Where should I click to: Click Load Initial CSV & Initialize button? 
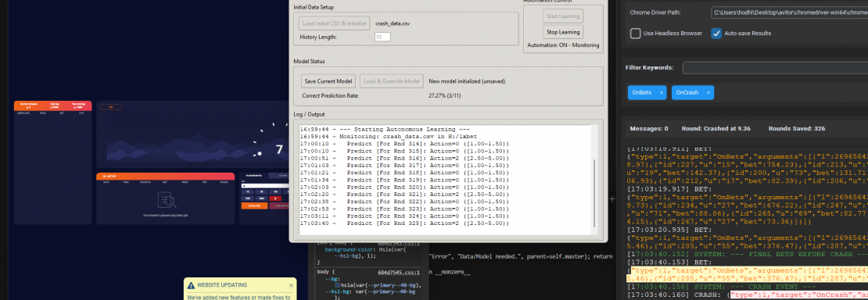[334, 23]
